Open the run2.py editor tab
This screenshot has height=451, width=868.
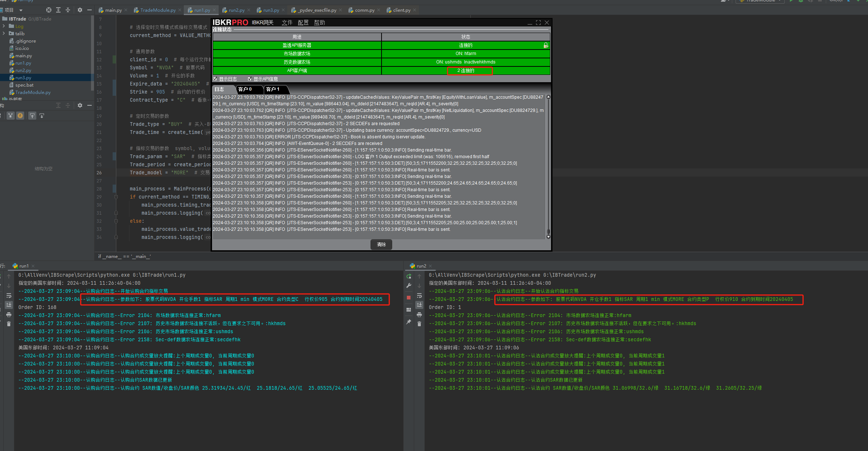tap(237, 10)
